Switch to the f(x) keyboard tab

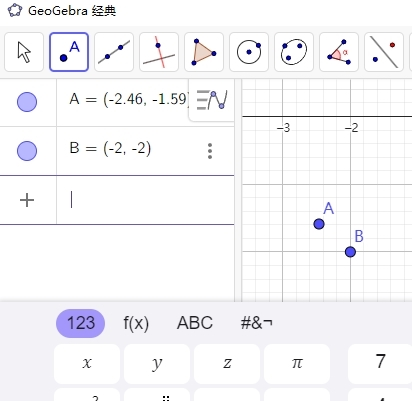click(136, 323)
